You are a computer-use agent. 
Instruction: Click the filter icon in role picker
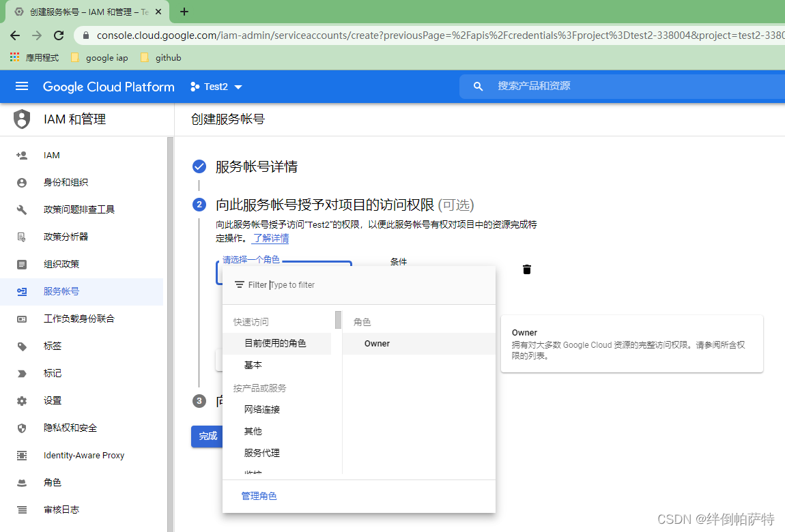click(x=240, y=284)
